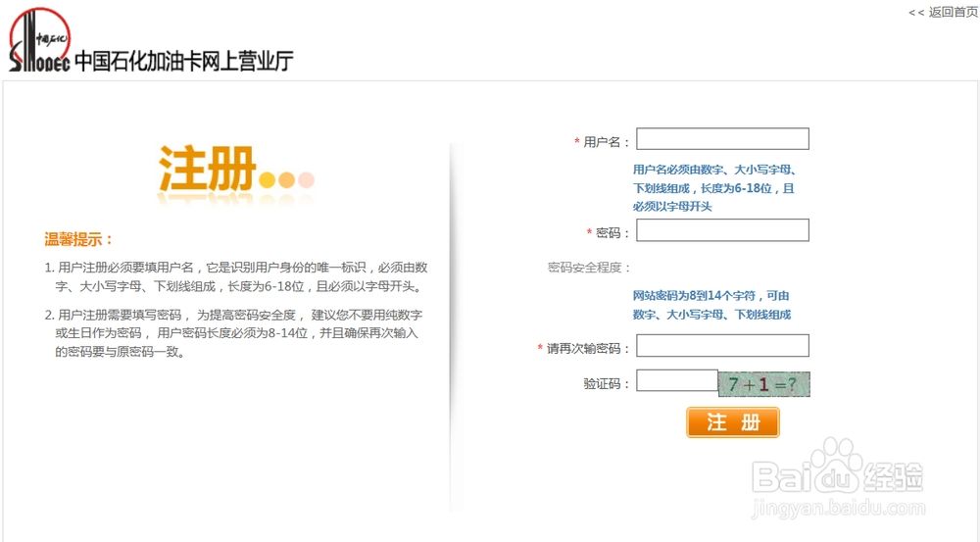
Task: Select the 温馨提示 heading text
Action: [78, 239]
